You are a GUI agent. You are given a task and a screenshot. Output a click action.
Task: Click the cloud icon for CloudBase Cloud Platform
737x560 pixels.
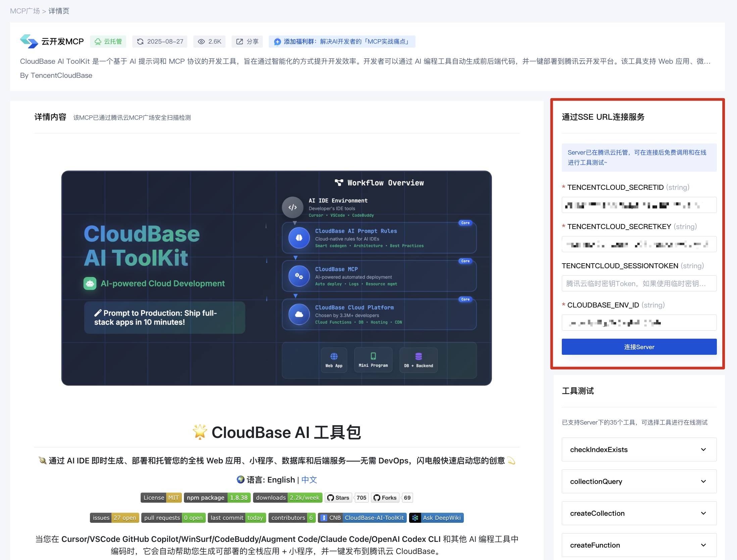(x=299, y=314)
